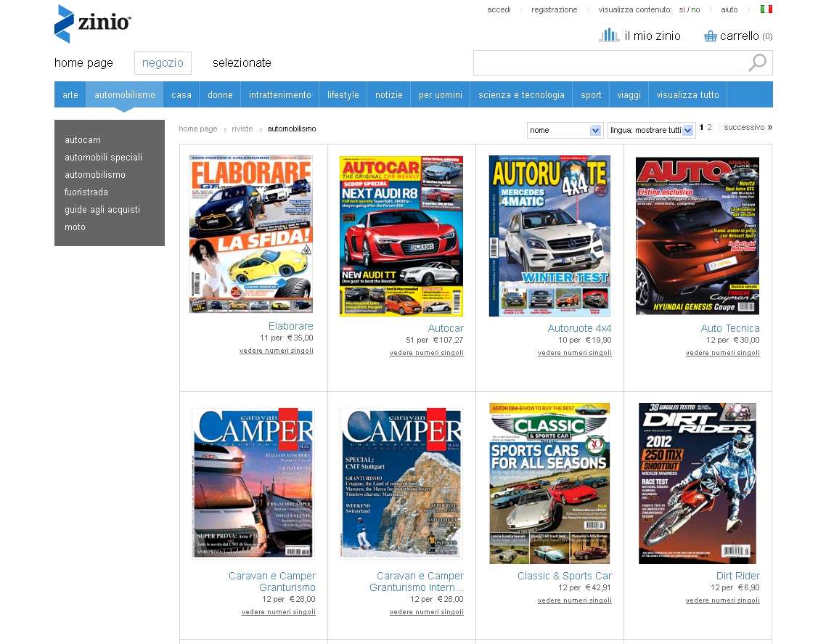Select 'automobilismo' in the sidebar
The height and width of the screenshot is (644, 826).
(95, 174)
